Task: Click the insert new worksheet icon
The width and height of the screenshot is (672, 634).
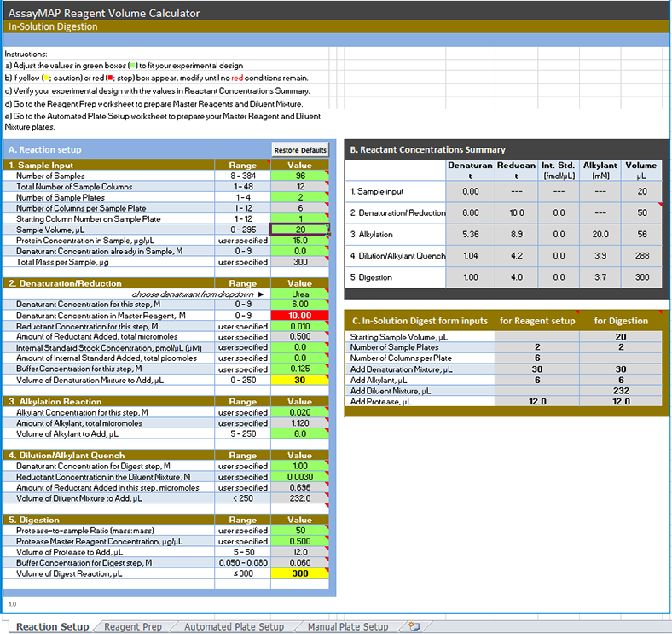Action: click(x=414, y=626)
